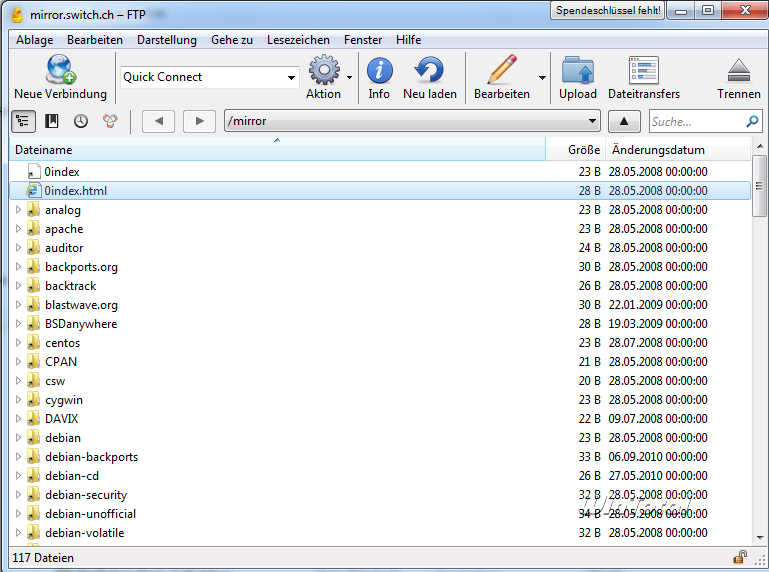Open the Darstellung menu
The height and width of the screenshot is (572, 769).
167,40
